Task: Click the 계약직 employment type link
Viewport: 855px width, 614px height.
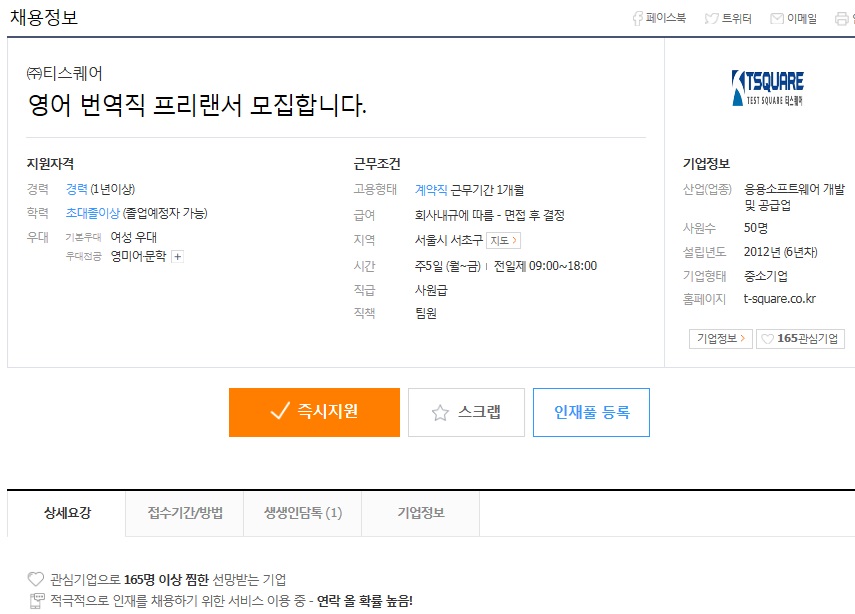Action: pyautogui.click(x=430, y=189)
